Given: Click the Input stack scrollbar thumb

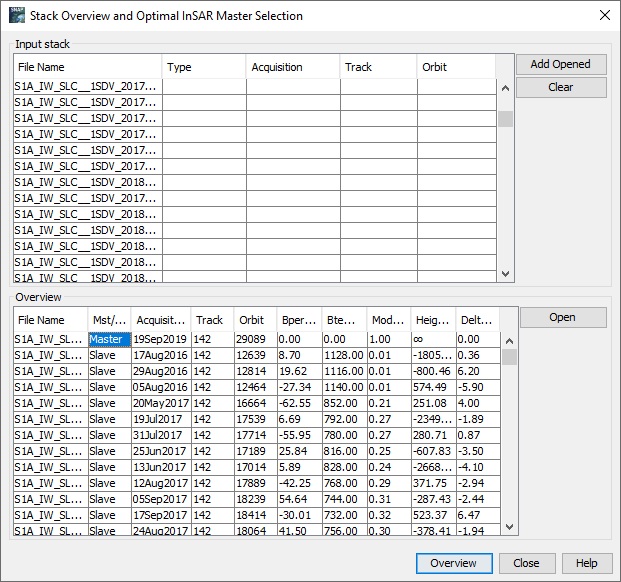Looking at the screenshot, I should [x=505, y=119].
